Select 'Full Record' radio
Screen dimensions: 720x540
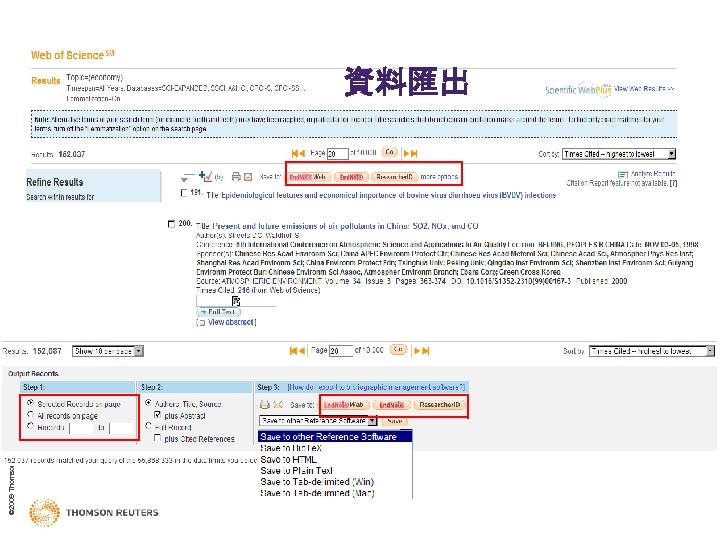point(148,426)
